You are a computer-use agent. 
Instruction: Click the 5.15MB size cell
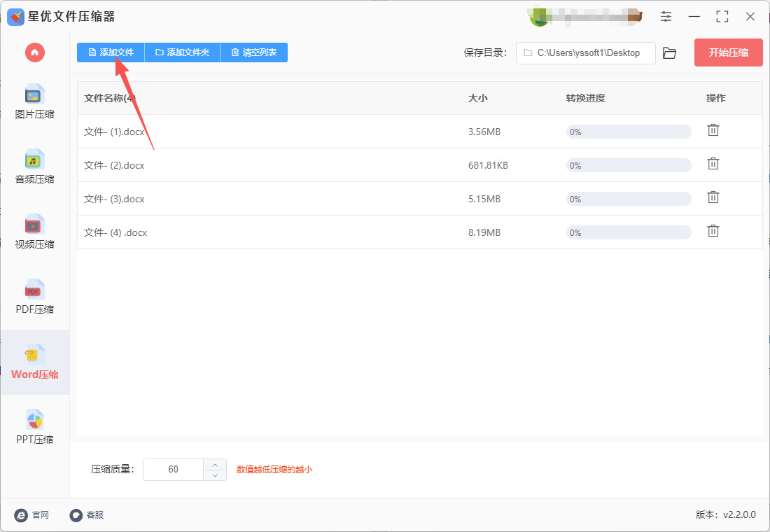[x=484, y=199]
